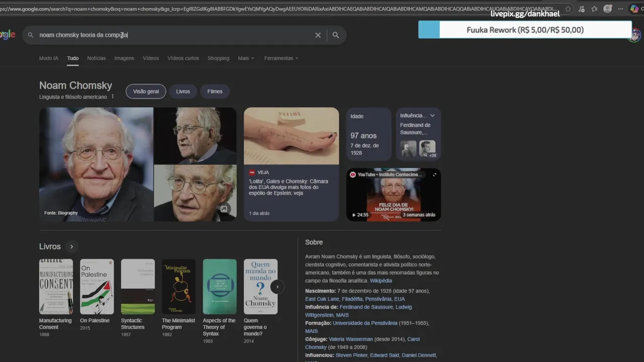Switch to the Shopping tab
Screen dimensions: 644x362
[x=218, y=58]
